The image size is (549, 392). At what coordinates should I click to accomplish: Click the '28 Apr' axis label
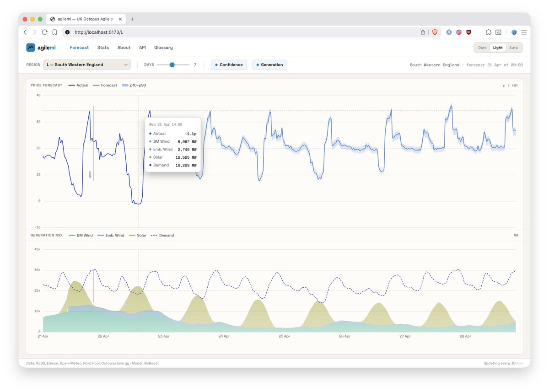click(x=465, y=336)
